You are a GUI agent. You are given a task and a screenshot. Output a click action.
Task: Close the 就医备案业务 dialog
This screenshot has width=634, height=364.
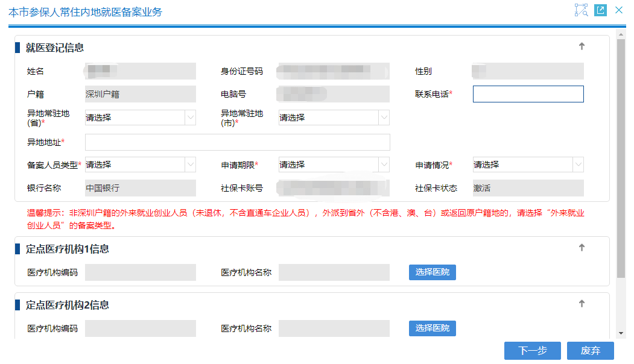(x=618, y=10)
